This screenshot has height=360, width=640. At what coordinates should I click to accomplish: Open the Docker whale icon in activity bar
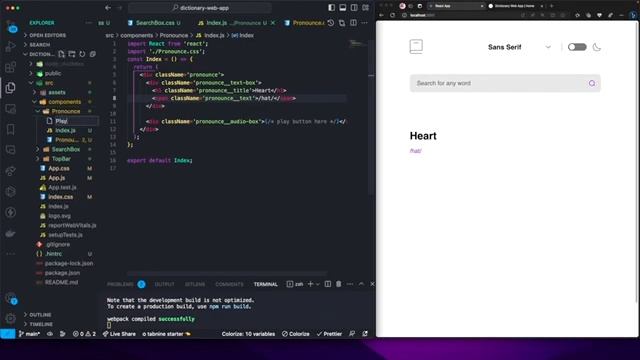pos(11,233)
